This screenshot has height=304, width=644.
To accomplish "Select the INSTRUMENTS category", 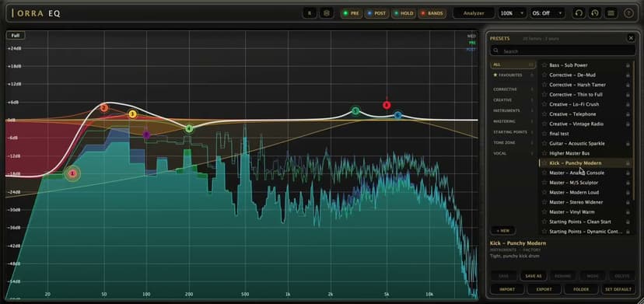I will tap(513, 110).
